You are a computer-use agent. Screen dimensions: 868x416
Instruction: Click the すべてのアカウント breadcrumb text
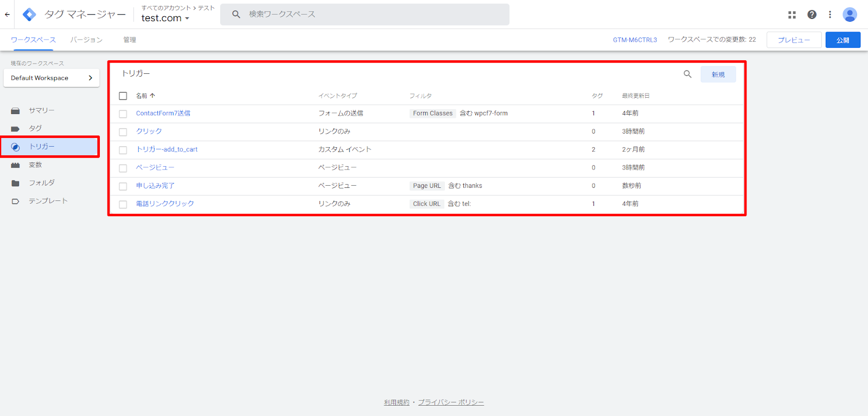[x=166, y=8]
